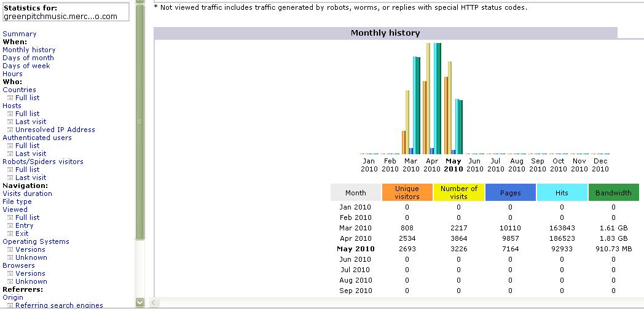Screen dimensions: 644x309
Task: Click the yellow Number of visits header
Action: [459, 192]
